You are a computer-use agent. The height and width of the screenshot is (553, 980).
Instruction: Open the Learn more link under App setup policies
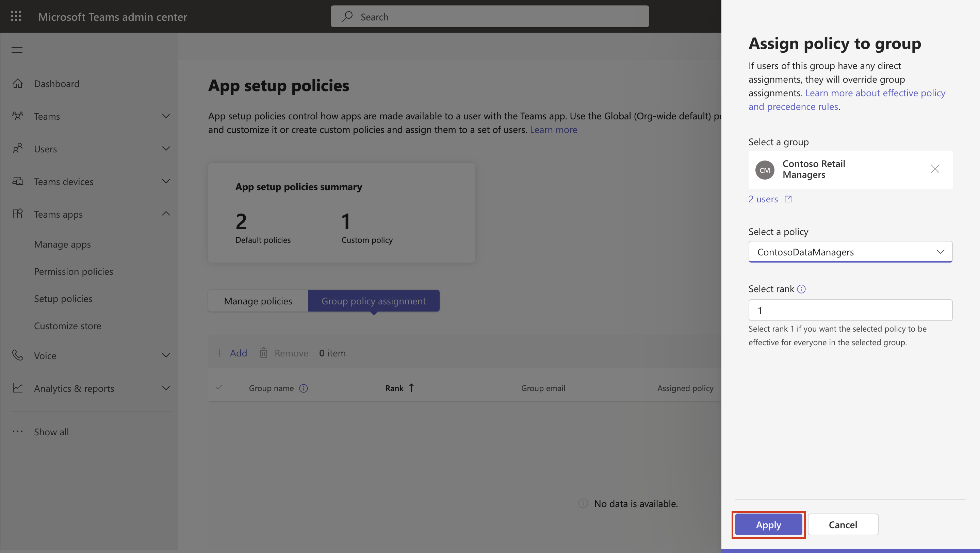[x=554, y=130]
